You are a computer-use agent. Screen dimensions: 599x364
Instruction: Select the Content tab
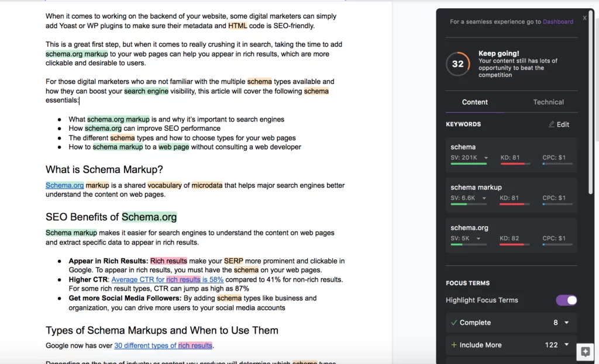tap(474, 102)
